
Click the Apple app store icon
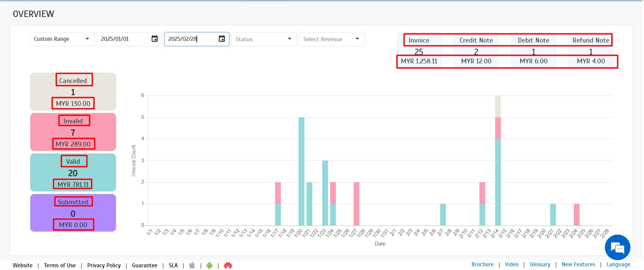[x=192, y=265]
